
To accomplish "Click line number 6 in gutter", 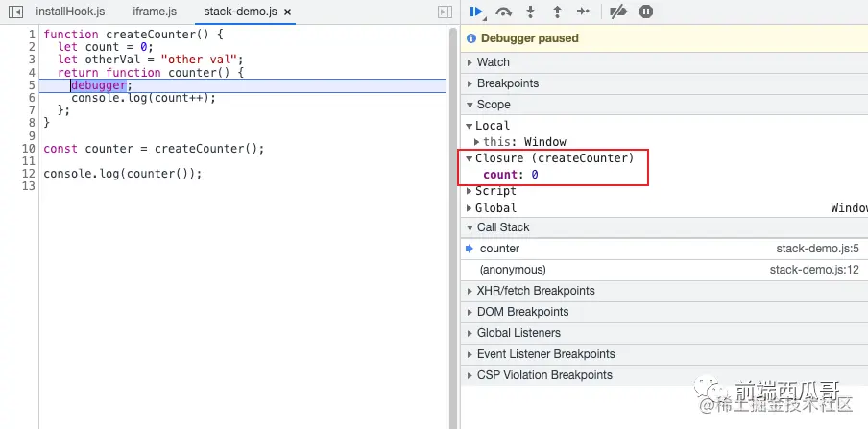I will tap(32, 98).
